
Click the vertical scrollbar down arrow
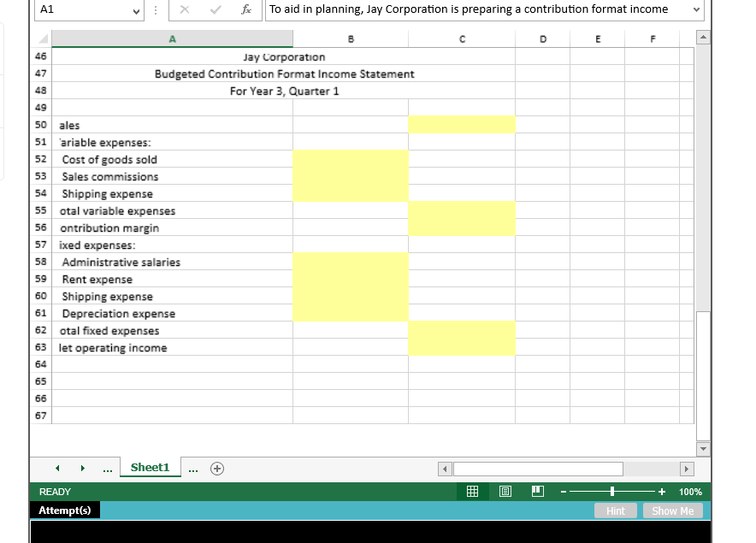click(703, 448)
